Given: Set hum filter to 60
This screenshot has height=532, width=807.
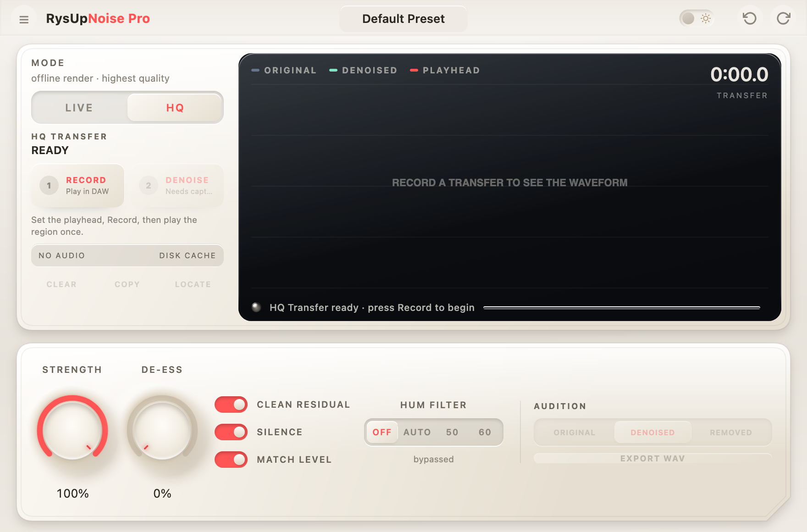Looking at the screenshot, I should click(485, 432).
